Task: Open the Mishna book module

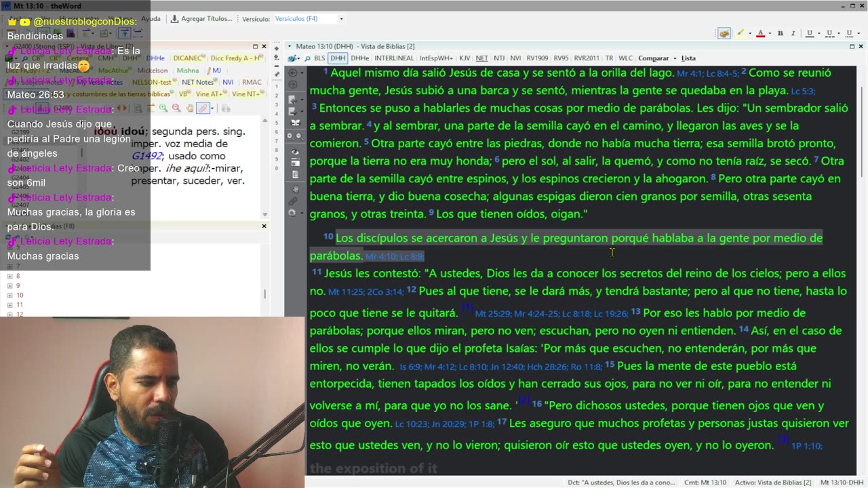Action: [188, 70]
